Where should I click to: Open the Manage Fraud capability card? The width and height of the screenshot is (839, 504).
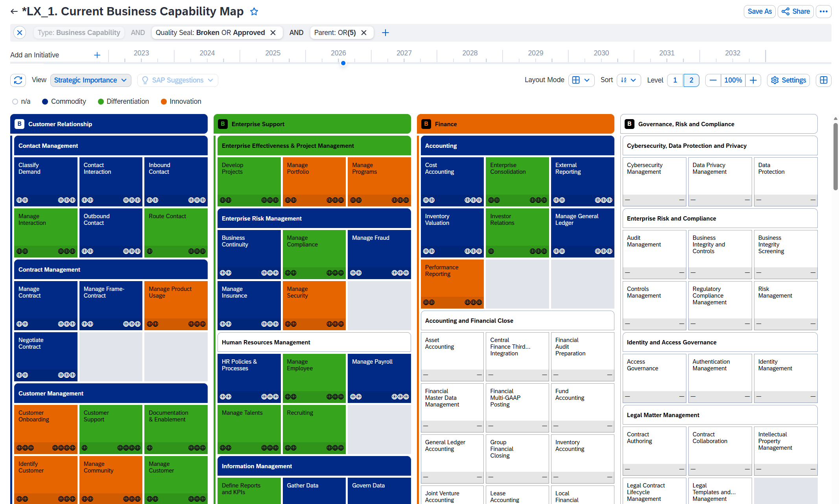(379, 254)
